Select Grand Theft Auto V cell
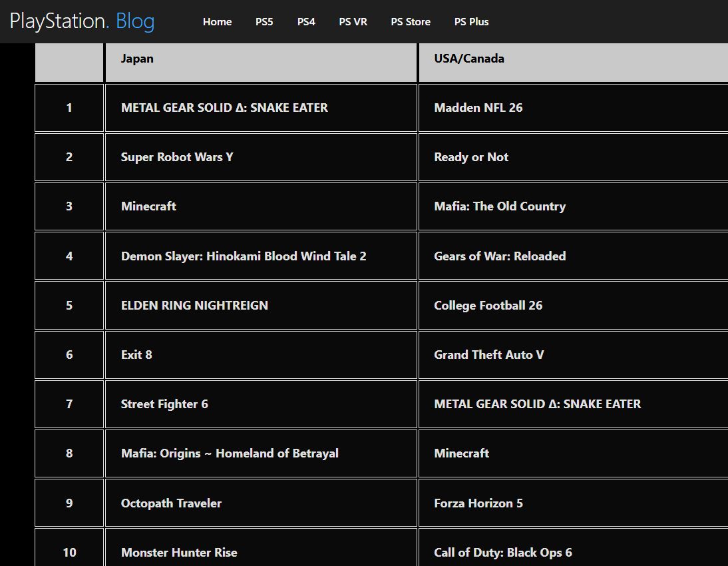The height and width of the screenshot is (566, 728). 574,354
